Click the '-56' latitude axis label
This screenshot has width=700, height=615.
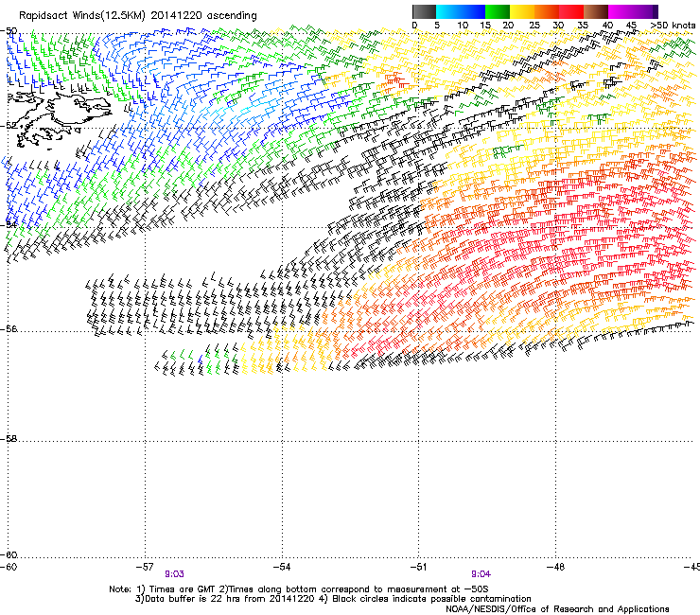(9, 328)
